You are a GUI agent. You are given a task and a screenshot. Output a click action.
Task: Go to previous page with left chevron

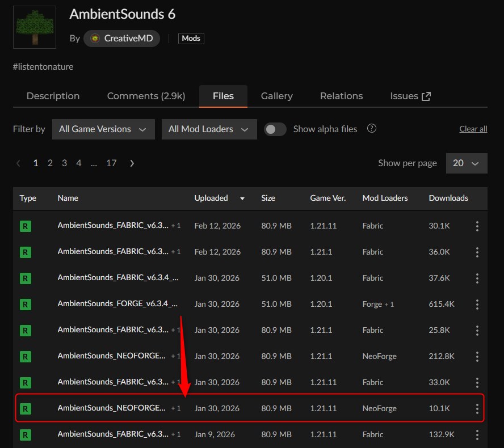point(19,163)
